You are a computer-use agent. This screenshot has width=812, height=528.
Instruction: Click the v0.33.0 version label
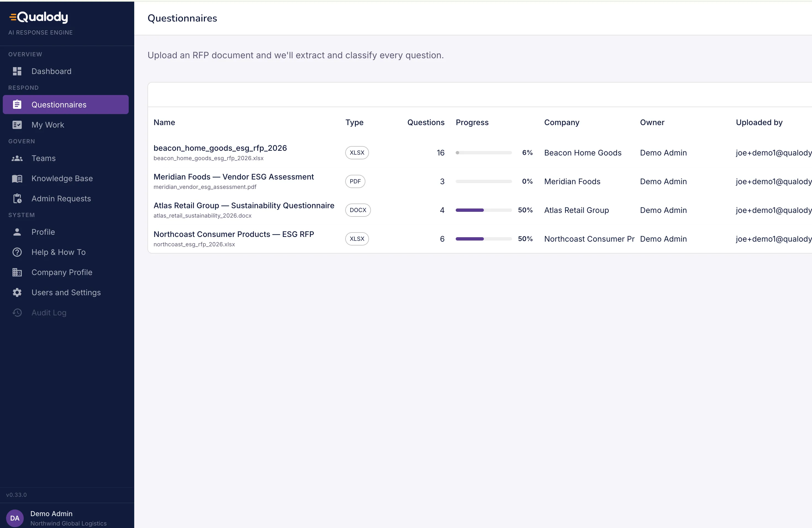[x=16, y=495]
